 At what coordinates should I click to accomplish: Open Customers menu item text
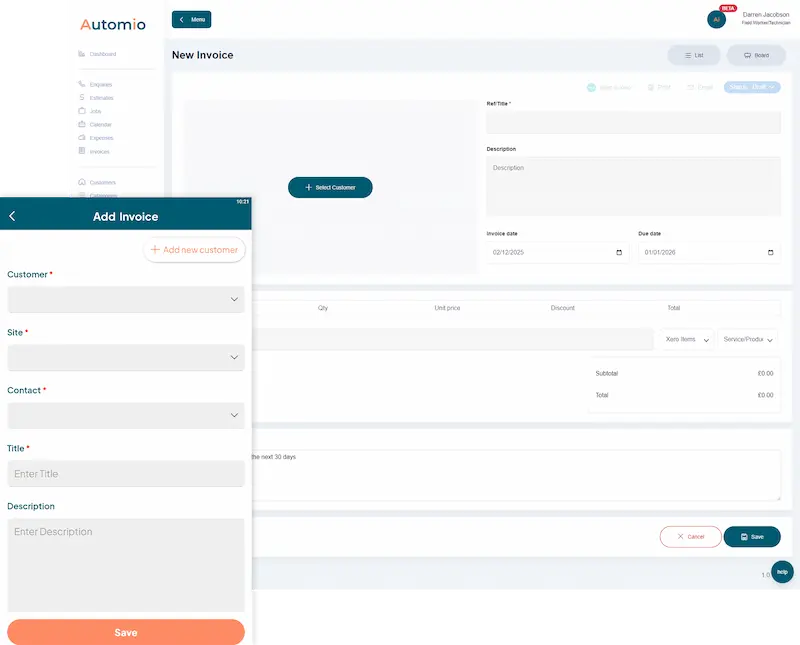pos(103,182)
